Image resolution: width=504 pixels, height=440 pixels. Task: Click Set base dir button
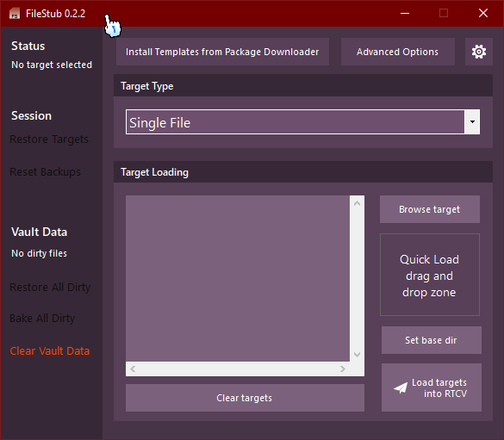click(432, 340)
